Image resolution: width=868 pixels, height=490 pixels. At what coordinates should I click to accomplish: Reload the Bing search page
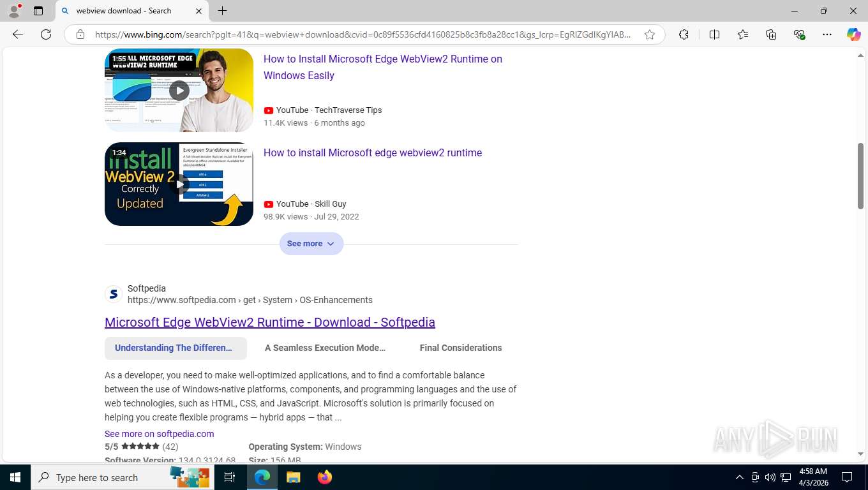click(46, 34)
